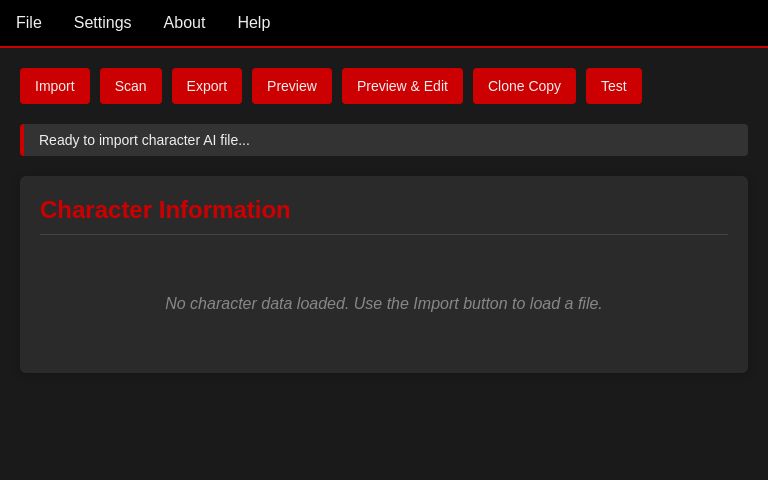Click the Clone Copy button
The width and height of the screenshot is (768, 480).
click(524, 86)
